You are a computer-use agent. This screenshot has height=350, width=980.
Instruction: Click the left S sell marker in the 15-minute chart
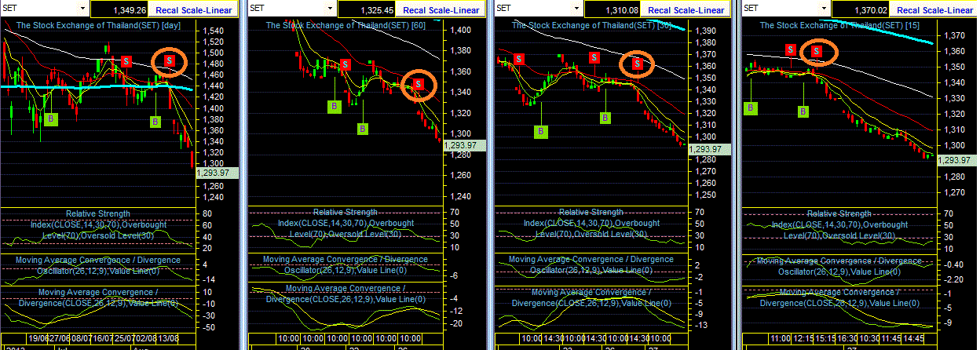click(x=790, y=49)
